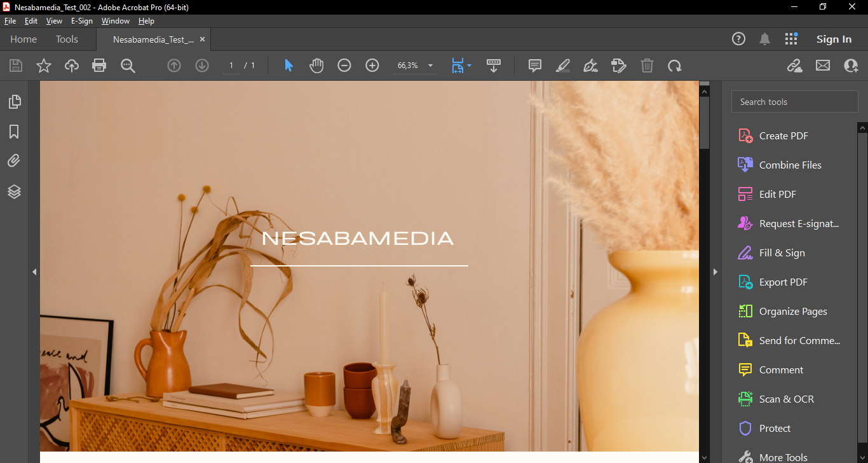
Task: Rotate the page with rotate icon
Action: (x=674, y=66)
